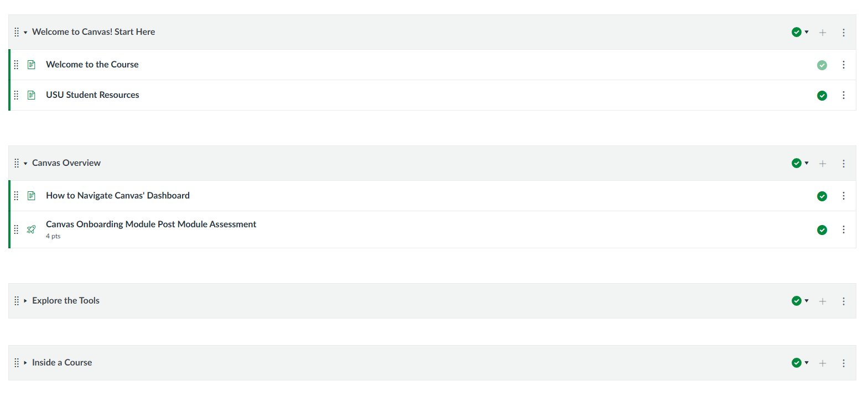The width and height of the screenshot is (868, 402).
Task: Click the page icon beside Welcome to the Course
Action: click(32, 65)
